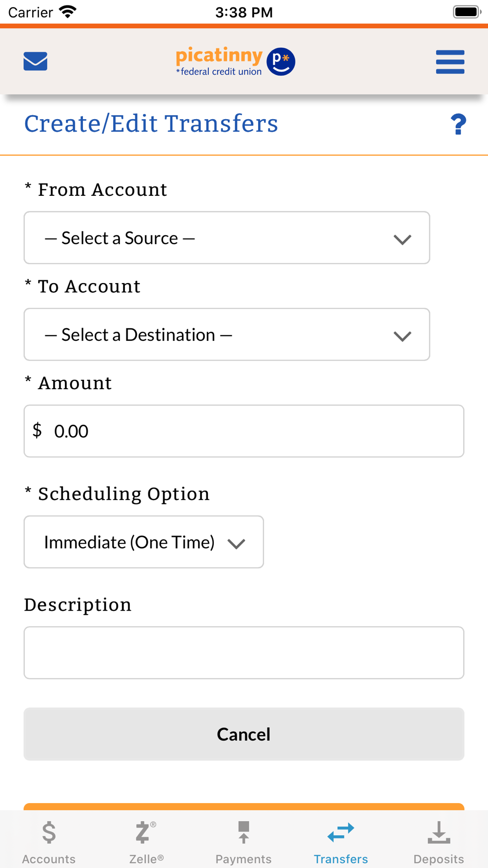488x868 pixels.
Task: Focus the Amount input field
Action: [244, 431]
